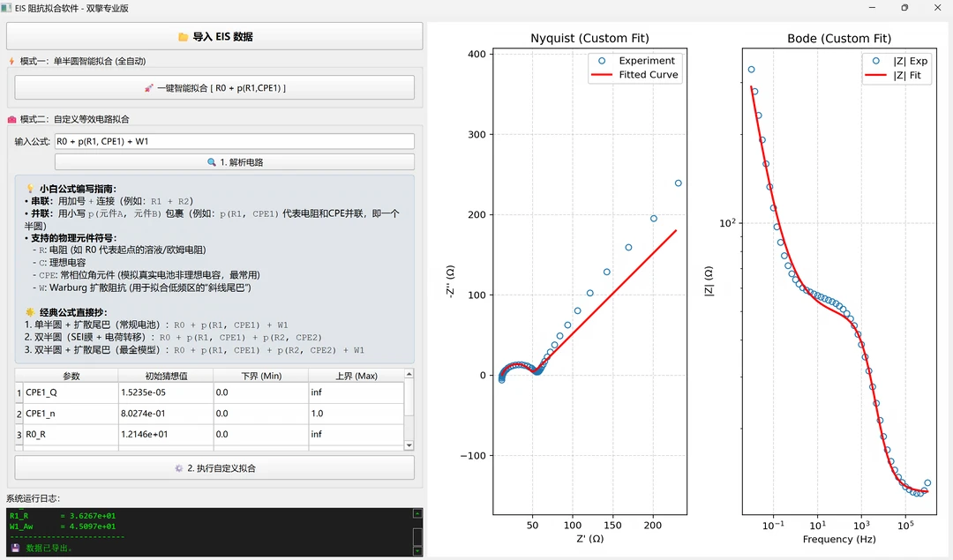Click the rocket icon on smart fit button
The image size is (953, 560).
[149, 88]
